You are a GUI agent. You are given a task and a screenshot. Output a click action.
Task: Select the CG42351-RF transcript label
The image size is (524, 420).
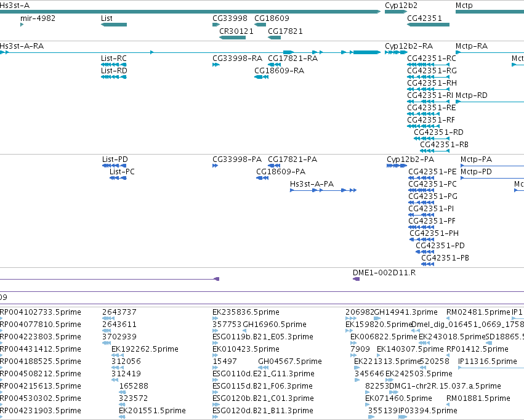pos(431,120)
